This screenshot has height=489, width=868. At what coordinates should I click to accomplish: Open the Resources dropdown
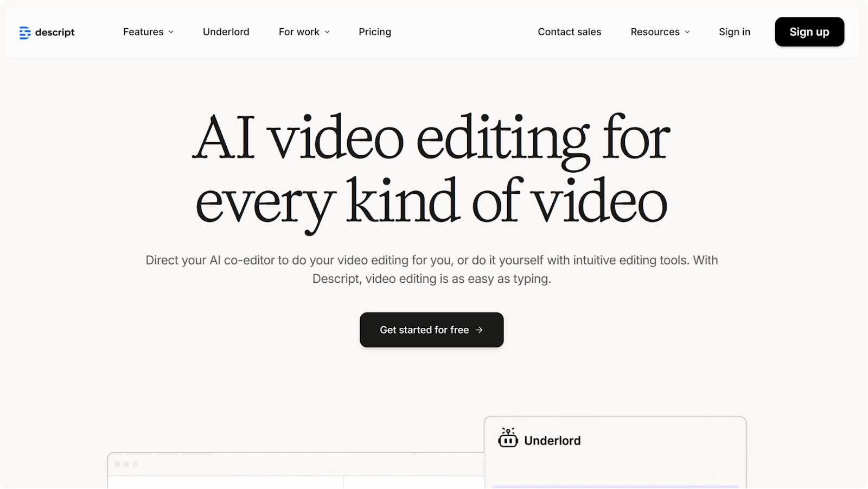coord(655,32)
